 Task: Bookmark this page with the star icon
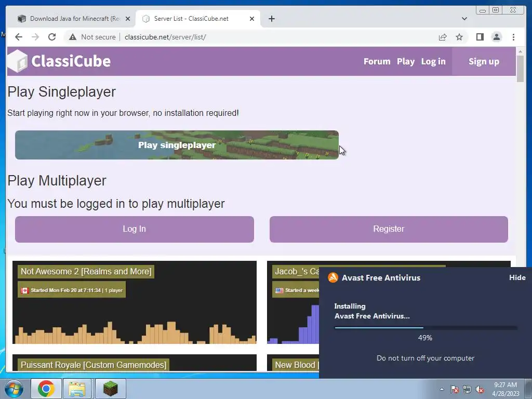(459, 37)
